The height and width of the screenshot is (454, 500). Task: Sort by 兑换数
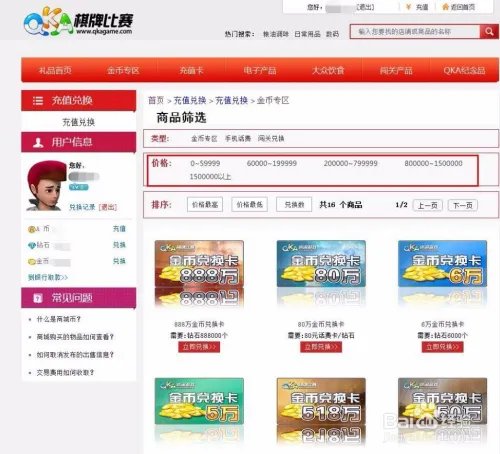(294, 205)
